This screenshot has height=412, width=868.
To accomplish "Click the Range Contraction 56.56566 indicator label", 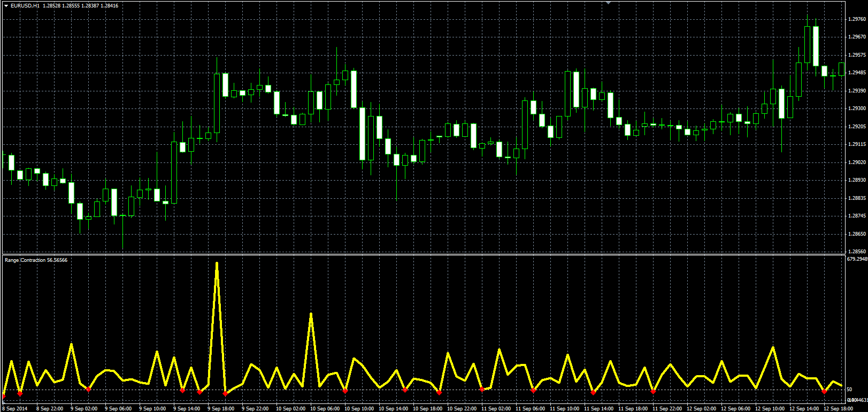I will click(x=36, y=260).
